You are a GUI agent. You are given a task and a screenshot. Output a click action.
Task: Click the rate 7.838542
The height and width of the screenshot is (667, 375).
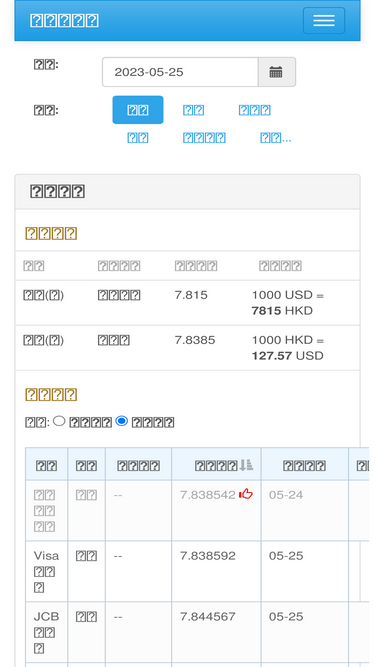[x=207, y=495]
